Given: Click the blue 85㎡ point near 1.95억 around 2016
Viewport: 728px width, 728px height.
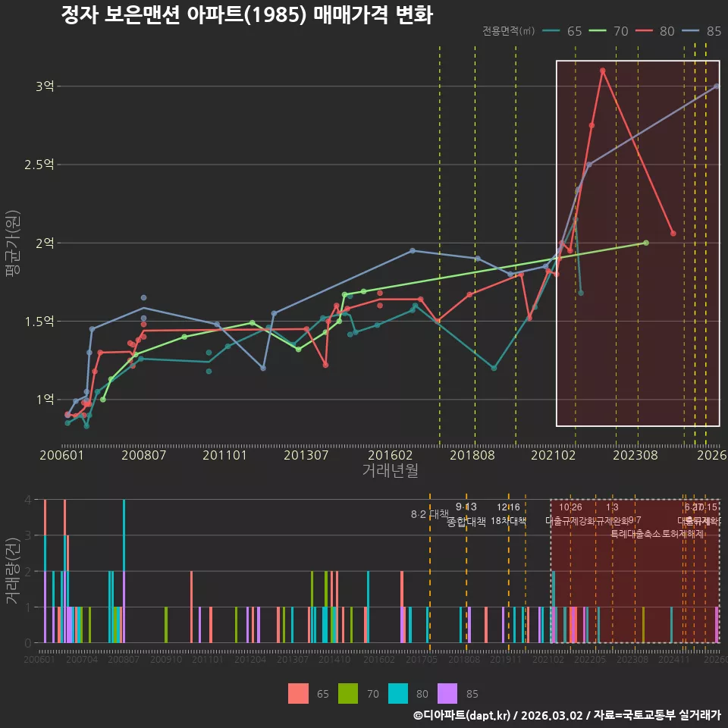Looking at the screenshot, I should point(413,251).
